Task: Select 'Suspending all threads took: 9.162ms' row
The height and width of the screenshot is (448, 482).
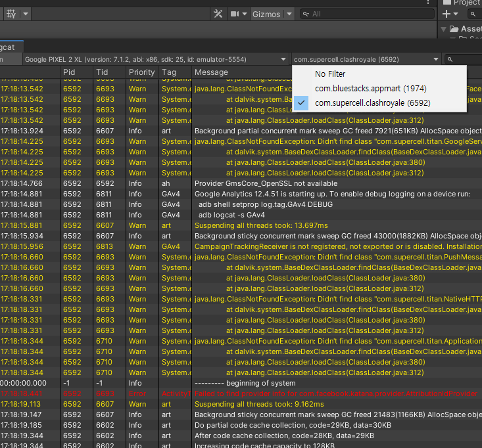Action: [x=241, y=404]
